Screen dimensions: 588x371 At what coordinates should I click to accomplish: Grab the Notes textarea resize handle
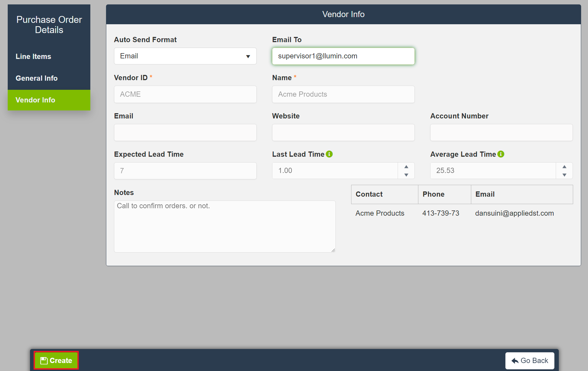click(333, 250)
